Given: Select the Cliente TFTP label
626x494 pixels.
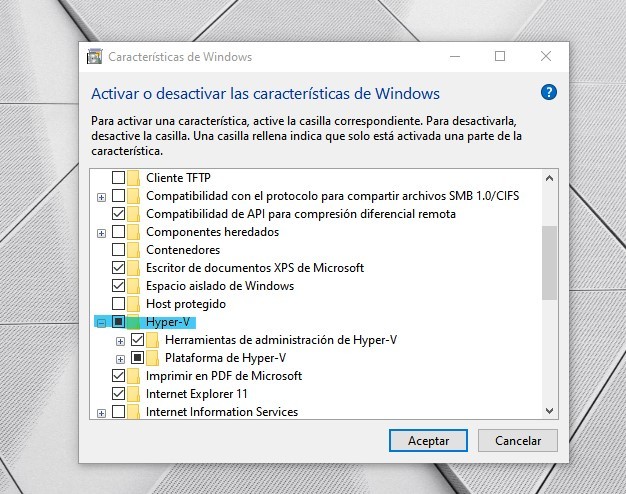Looking at the screenshot, I should coord(178,178).
